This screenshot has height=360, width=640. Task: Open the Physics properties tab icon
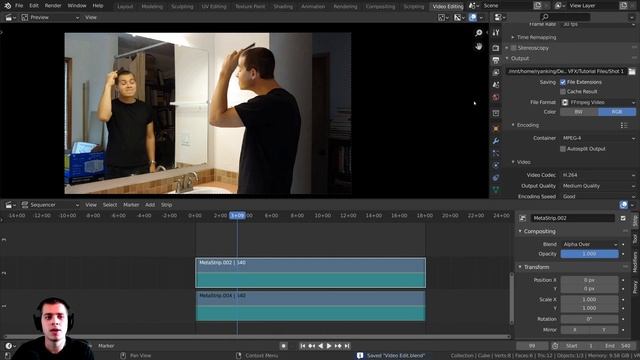pos(496,165)
